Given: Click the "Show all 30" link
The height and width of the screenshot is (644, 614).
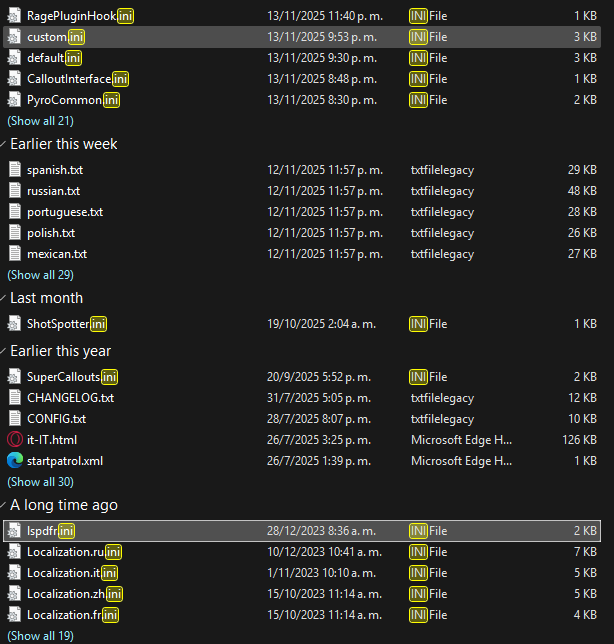Looking at the screenshot, I should point(40,481).
